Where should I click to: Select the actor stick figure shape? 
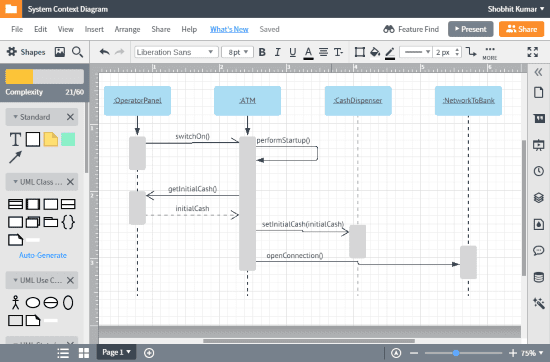(x=15, y=302)
